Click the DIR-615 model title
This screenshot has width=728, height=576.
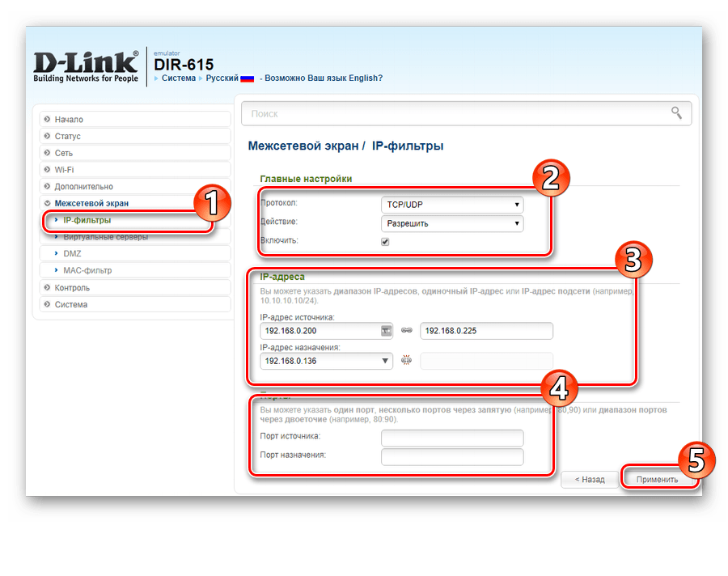184,64
